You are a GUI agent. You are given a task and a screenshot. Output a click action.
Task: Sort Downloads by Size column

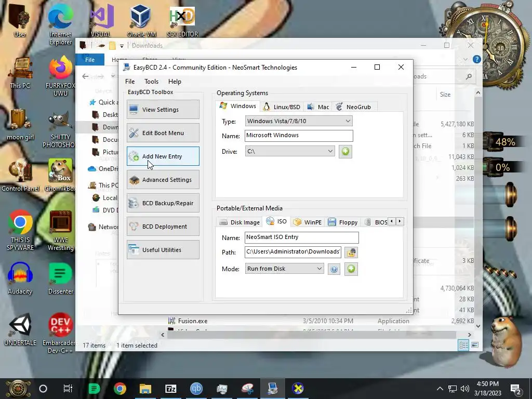tap(445, 95)
